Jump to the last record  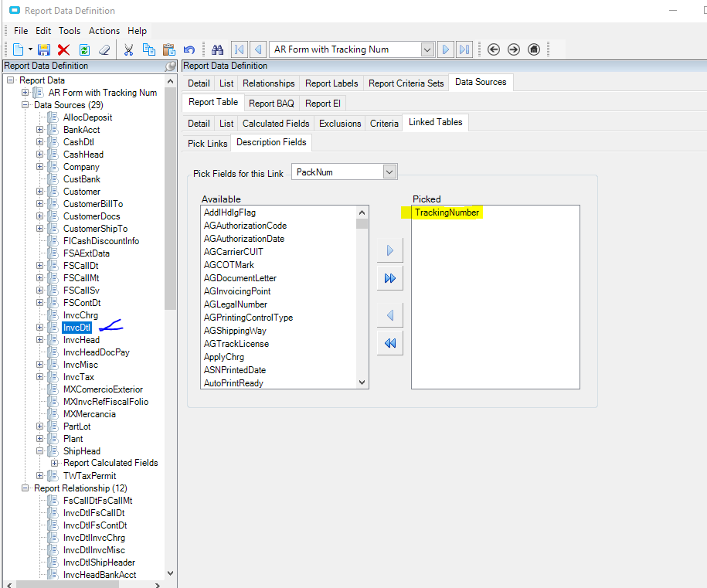click(464, 49)
